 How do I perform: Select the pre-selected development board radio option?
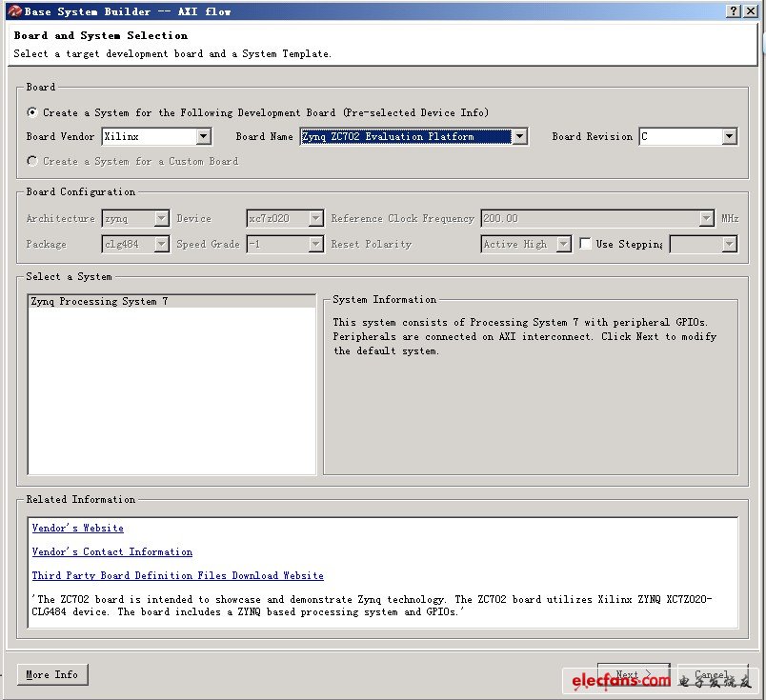coord(33,112)
